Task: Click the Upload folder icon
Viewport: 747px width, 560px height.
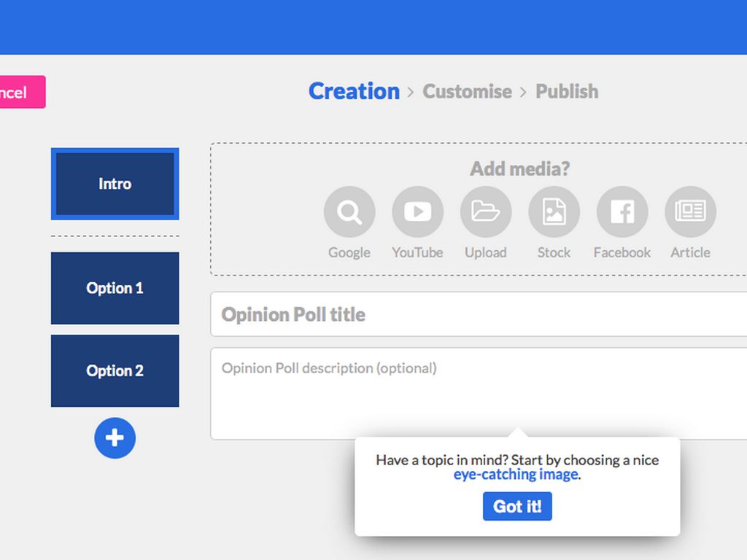Action: [x=486, y=212]
